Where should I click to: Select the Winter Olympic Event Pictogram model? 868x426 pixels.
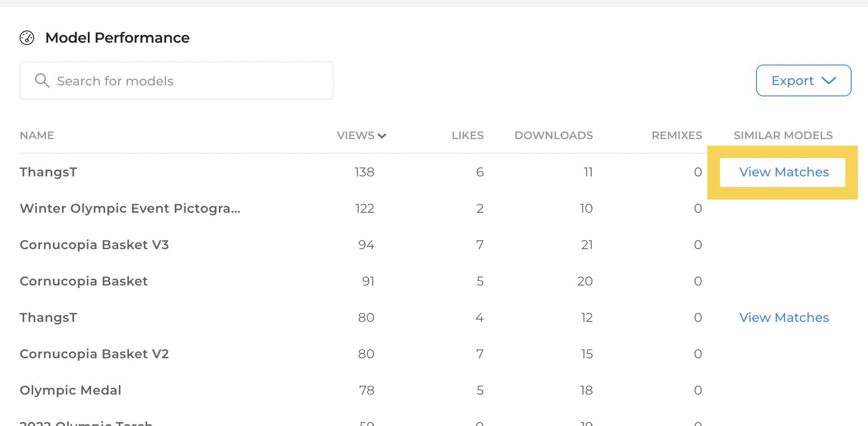point(130,208)
